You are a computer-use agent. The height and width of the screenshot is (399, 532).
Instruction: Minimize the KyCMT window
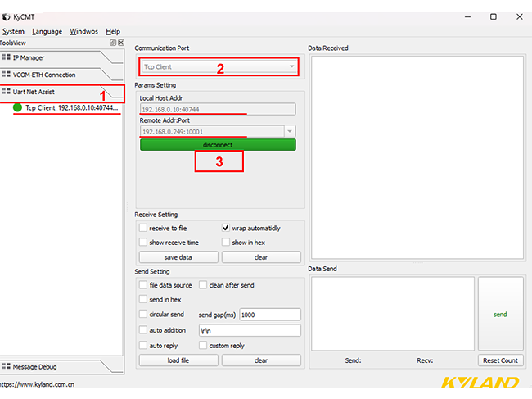(x=467, y=16)
